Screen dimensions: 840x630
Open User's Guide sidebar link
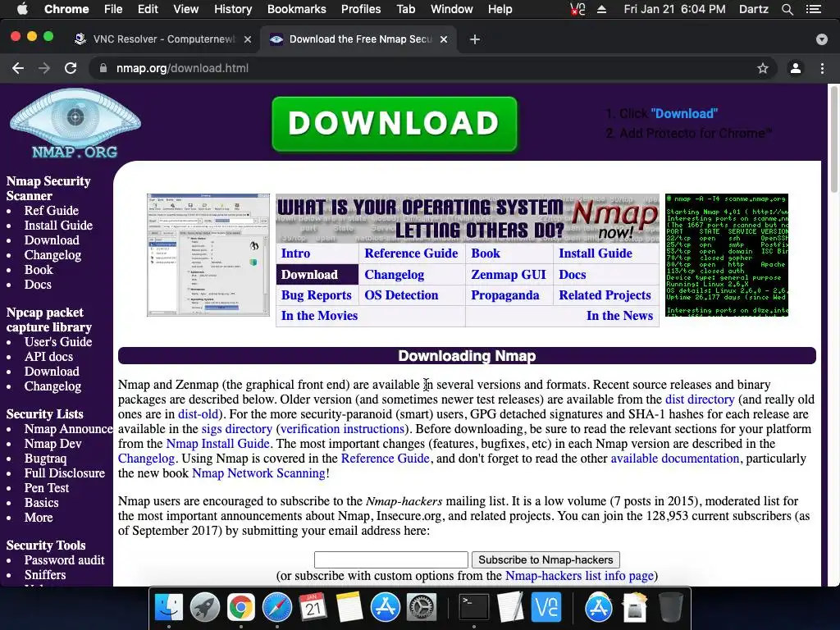coord(58,342)
